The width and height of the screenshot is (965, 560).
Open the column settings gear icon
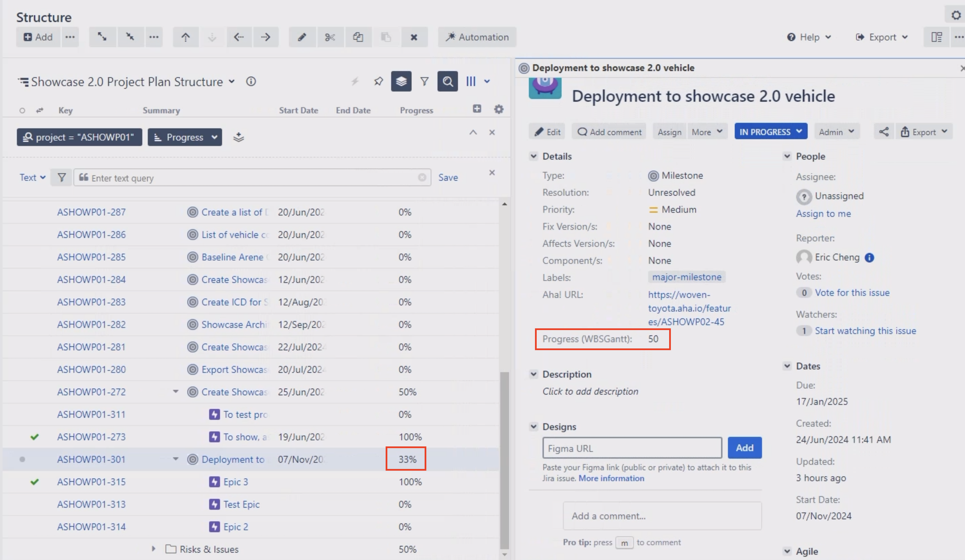pos(499,109)
